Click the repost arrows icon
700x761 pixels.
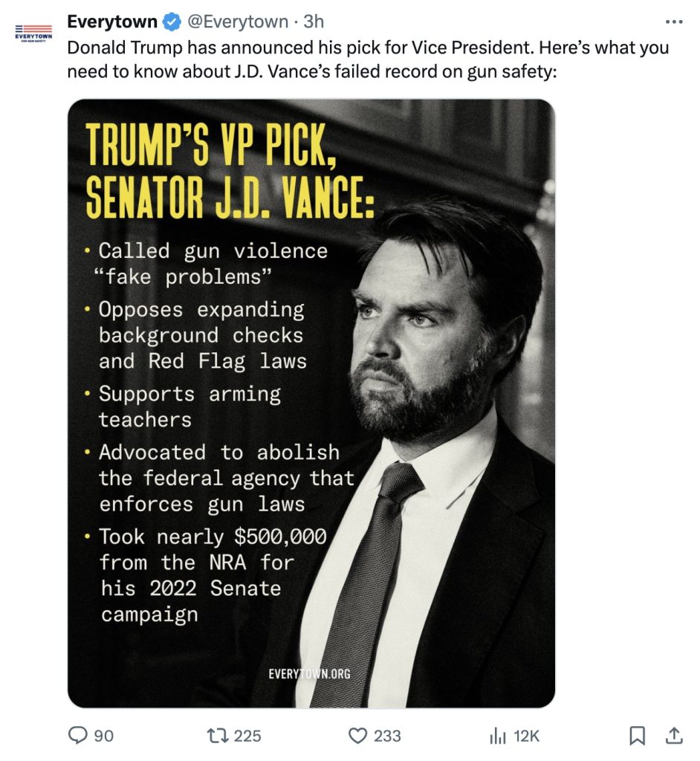[217, 735]
